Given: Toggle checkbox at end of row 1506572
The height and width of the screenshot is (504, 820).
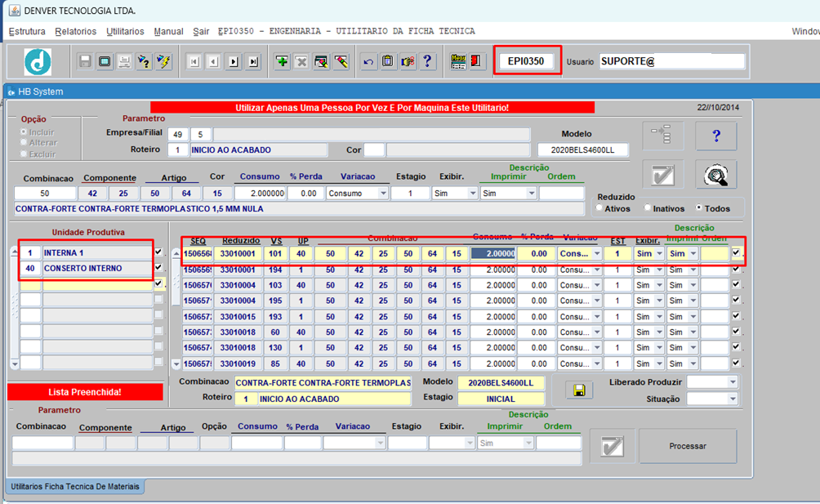Looking at the screenshot, I should point(736,315).
